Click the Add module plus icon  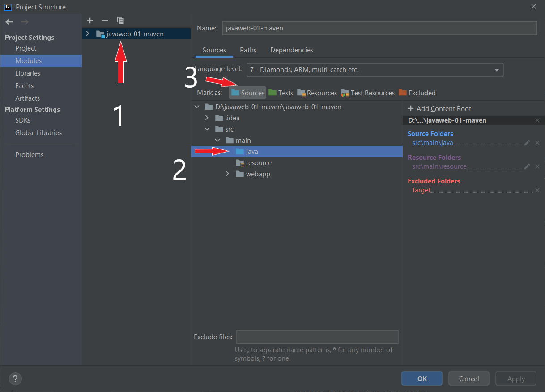tap(90, 21)
